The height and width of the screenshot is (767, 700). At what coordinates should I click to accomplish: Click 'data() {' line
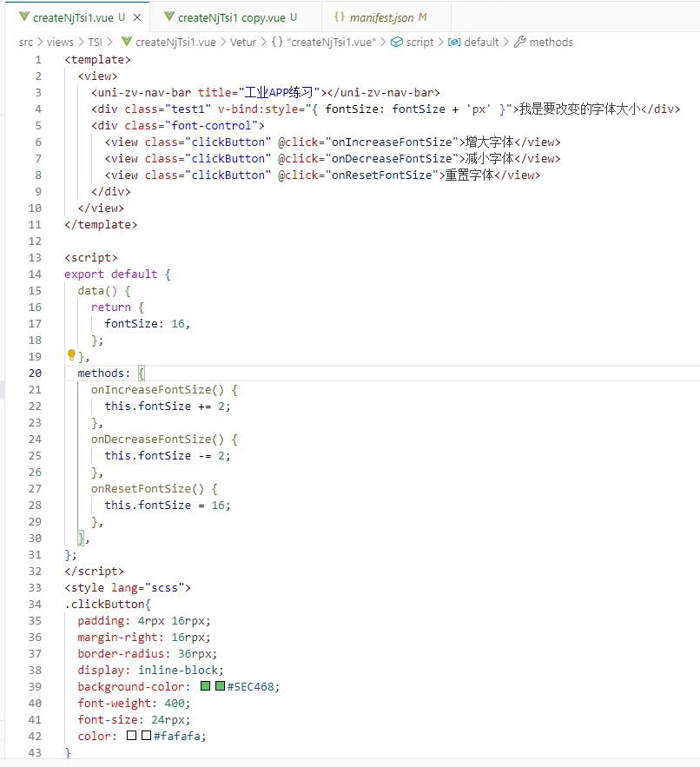tap(104, 291)
